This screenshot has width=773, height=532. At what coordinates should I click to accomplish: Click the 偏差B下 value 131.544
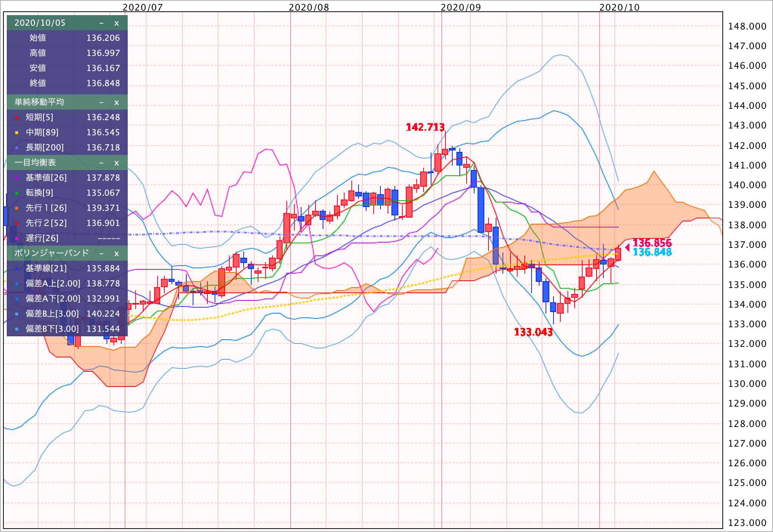(103, 329)
